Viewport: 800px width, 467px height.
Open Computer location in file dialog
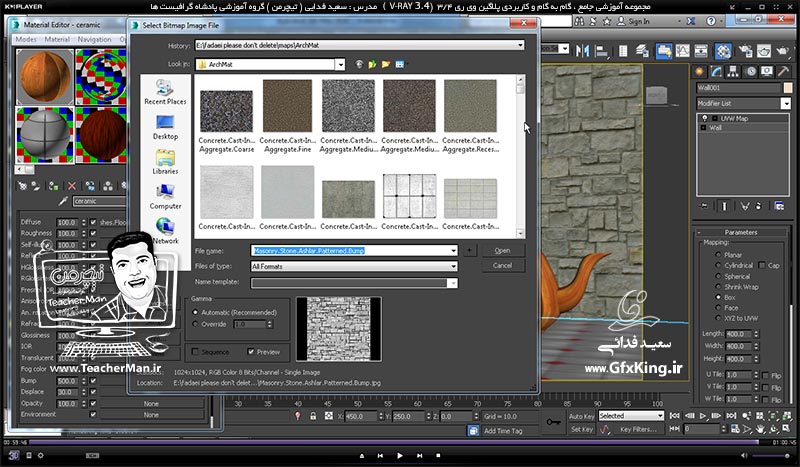point(165,197)
